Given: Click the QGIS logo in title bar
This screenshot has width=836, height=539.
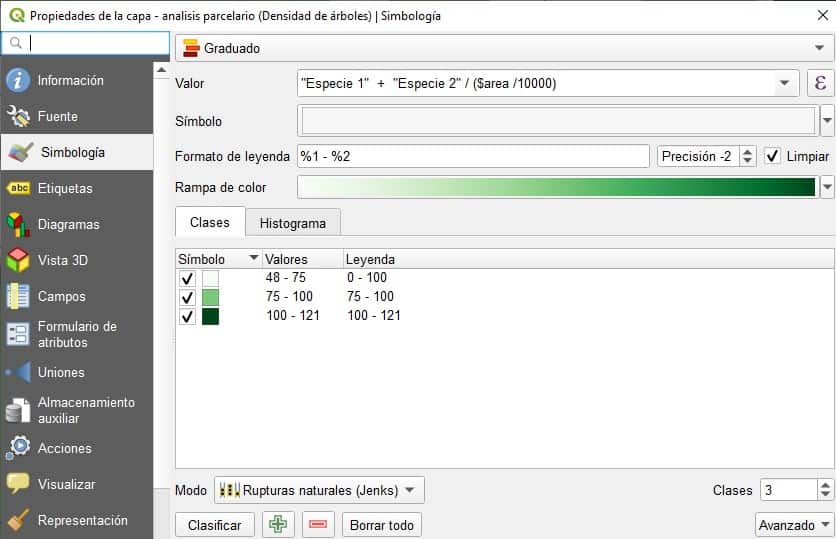Looking at the screenshot, I should pyautogui.click(x=17, y=15).
